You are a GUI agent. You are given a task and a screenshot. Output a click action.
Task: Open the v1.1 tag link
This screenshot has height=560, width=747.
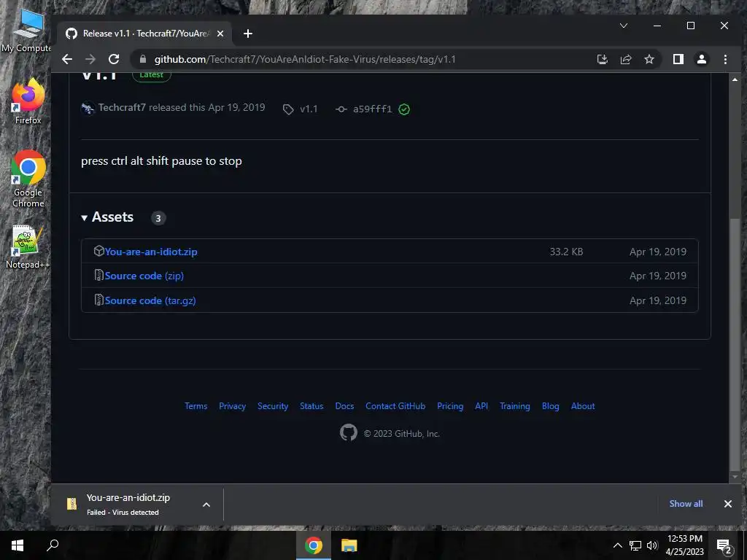point(300,109)
